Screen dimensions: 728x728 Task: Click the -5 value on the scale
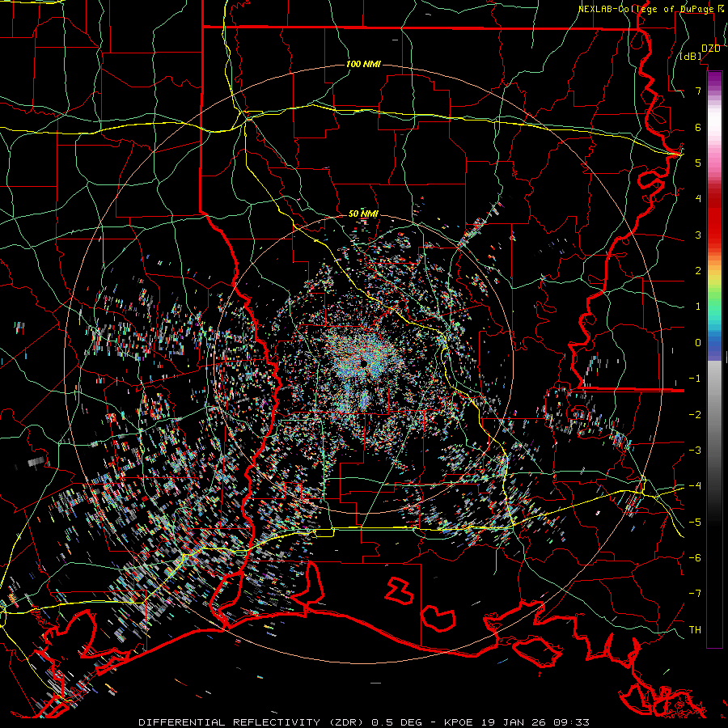pos(695,522)
